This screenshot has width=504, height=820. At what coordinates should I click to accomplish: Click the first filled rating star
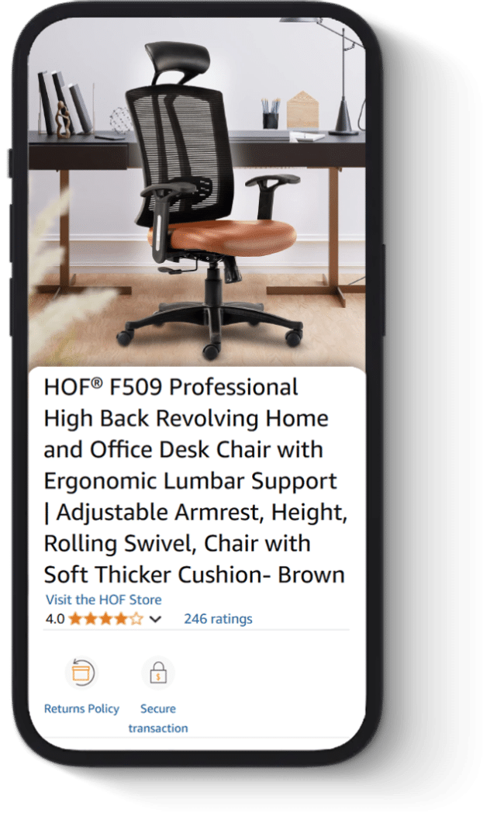[x=75, y=619]
